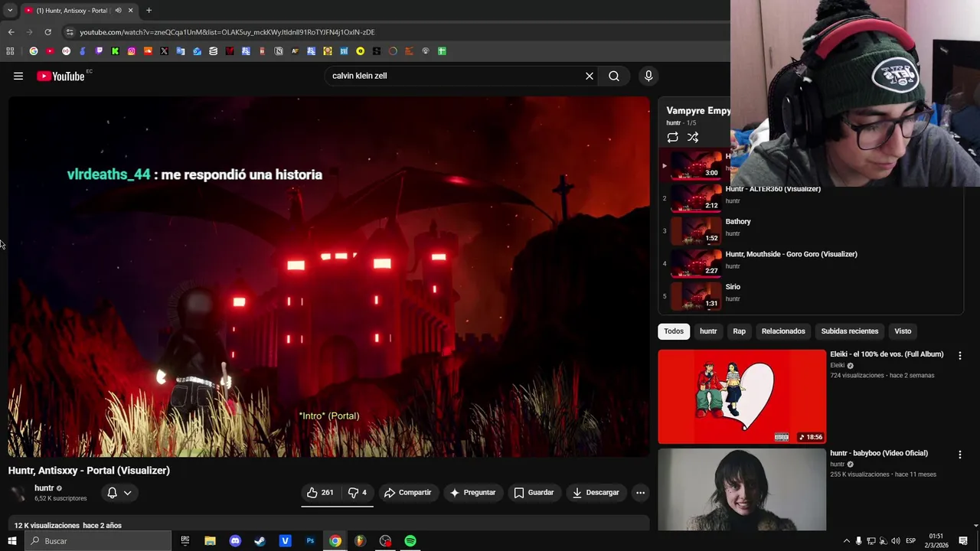Viewport: 980px width, 551px height.
Task: Open the Windows Start menu
Action: tap(11, 541)
